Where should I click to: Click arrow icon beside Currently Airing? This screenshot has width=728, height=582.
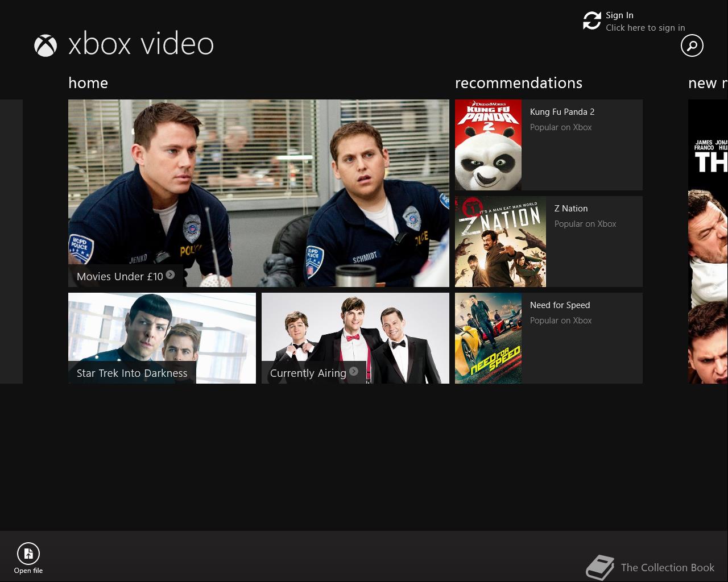pyautogui.click(x=354, y=372)
